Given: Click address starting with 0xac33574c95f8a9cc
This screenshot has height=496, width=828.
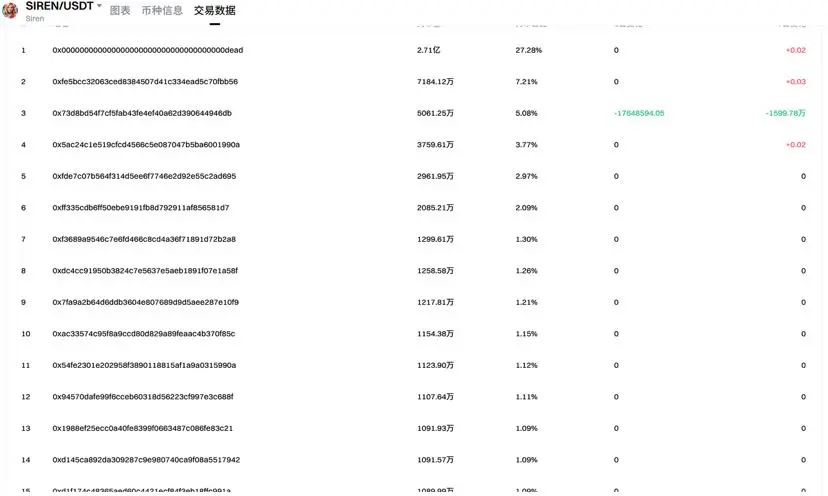Looking at the screenshot, I should point(144,333).
